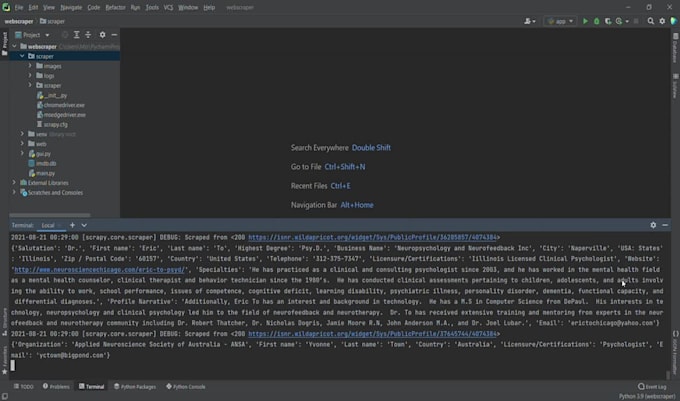Open Search Everywhere magnifier icon
The image size is (680, 401).
[651, 21]
